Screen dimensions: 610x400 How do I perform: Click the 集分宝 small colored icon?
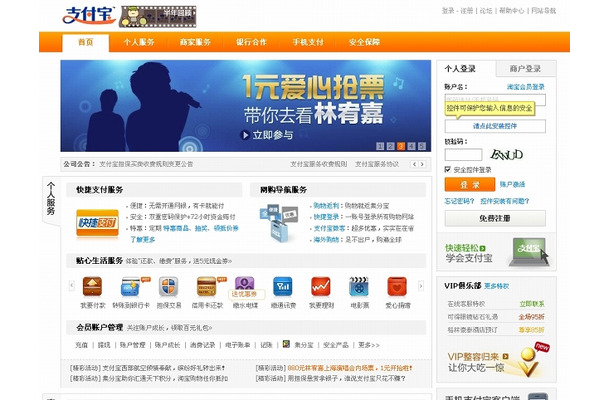(x=286, y=344)
